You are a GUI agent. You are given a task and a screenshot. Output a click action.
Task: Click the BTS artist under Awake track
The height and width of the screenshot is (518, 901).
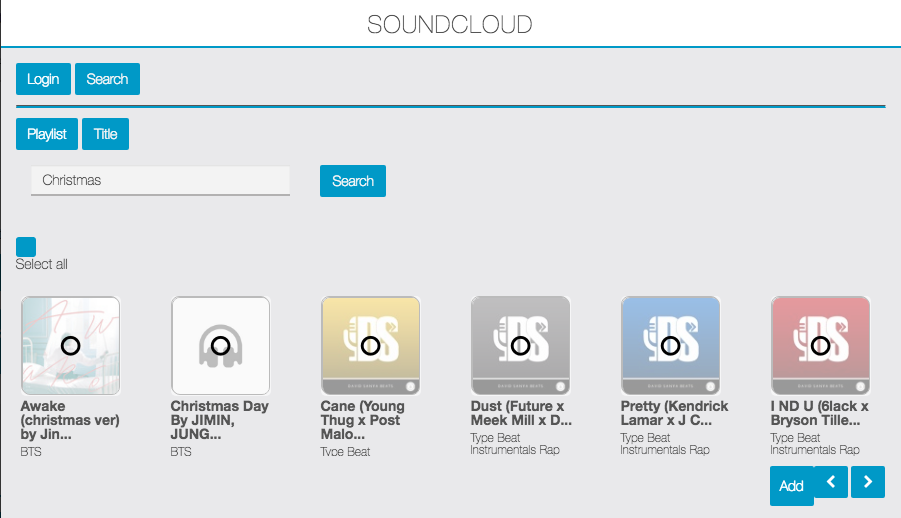click(x=31, y=452)
